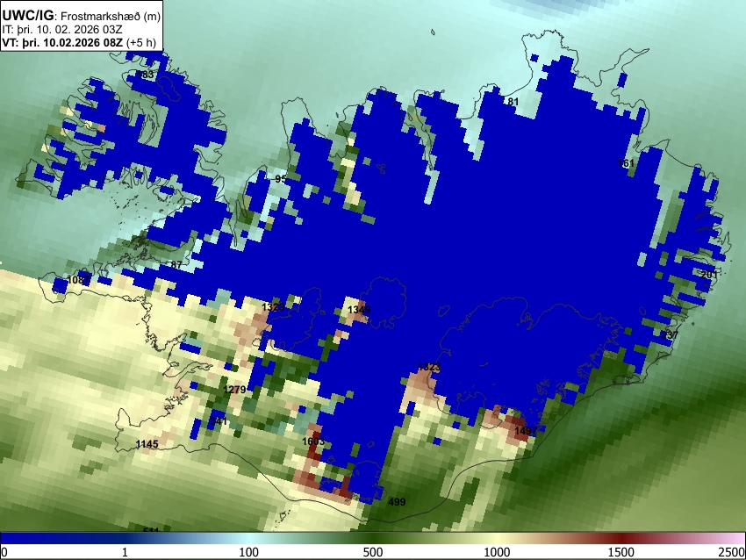The image size is (746, 560).
Task: Click the legend label '1000'
Action: point(497,552)
